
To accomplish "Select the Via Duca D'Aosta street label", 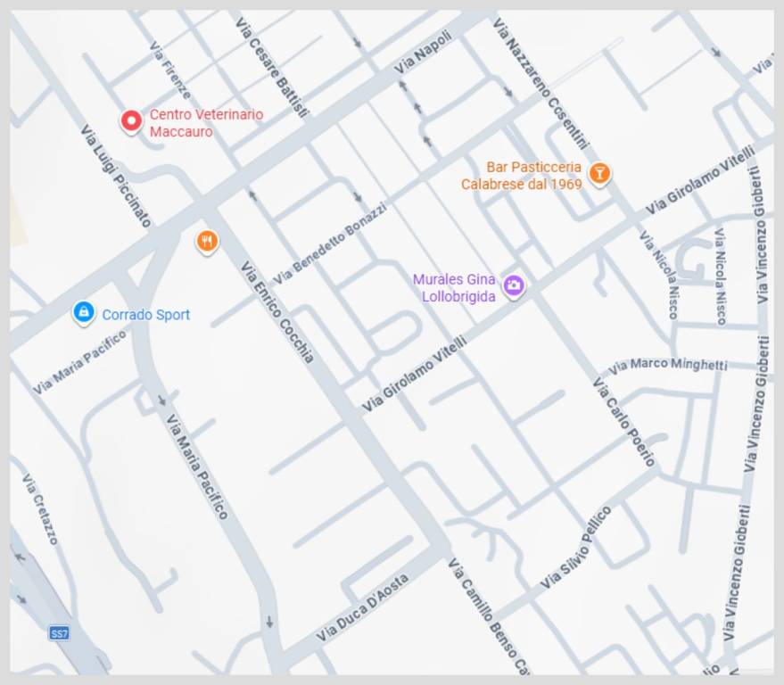I will click(362, 607).
